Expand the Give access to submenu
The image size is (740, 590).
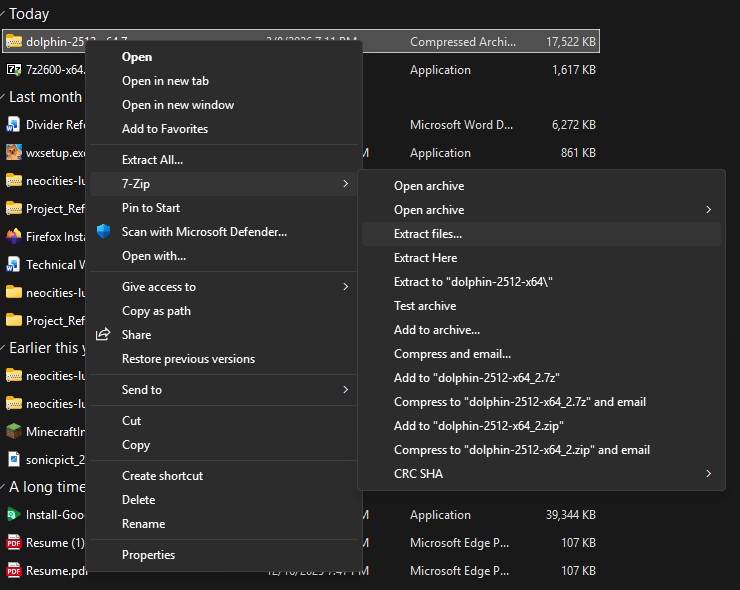[x=346, y=287]
